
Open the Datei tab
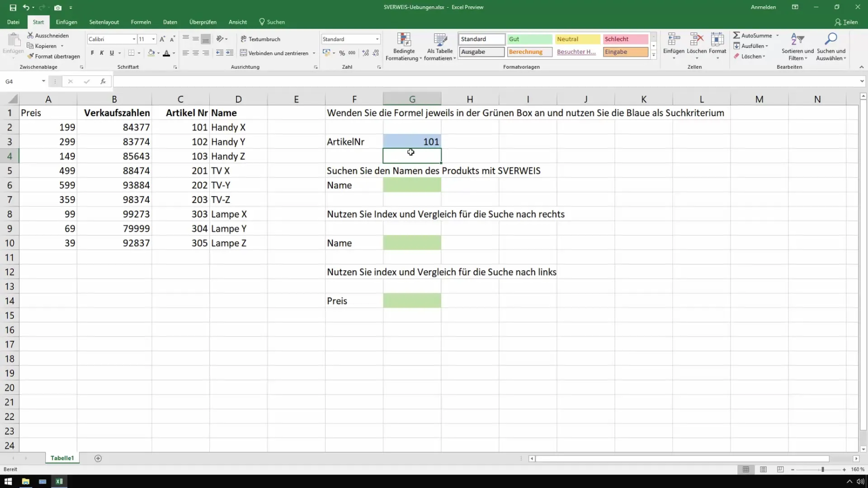(x=13, y=22)
